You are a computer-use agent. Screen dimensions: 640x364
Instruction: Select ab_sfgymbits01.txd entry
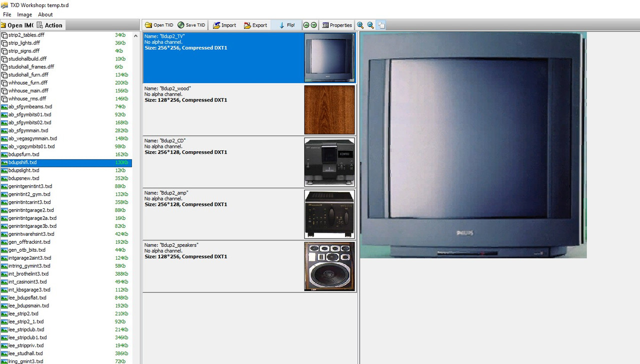click(66, 115)
